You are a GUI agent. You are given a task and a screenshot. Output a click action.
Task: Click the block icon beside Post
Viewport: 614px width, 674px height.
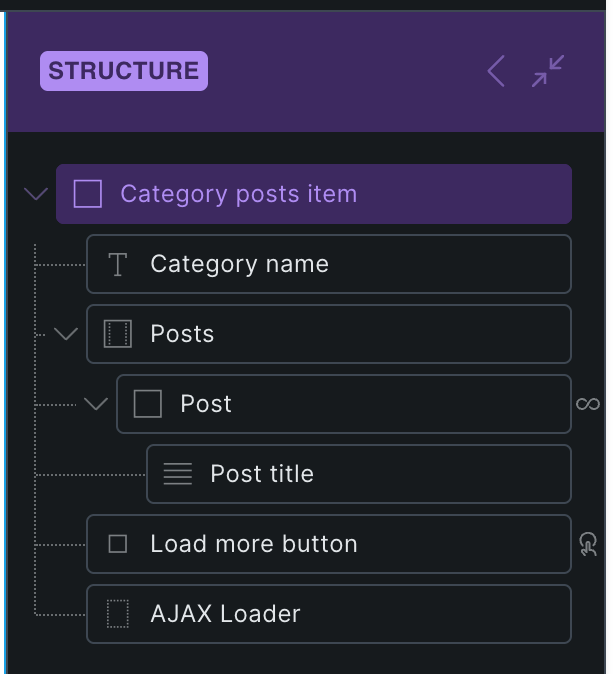(x=148, y=404)
